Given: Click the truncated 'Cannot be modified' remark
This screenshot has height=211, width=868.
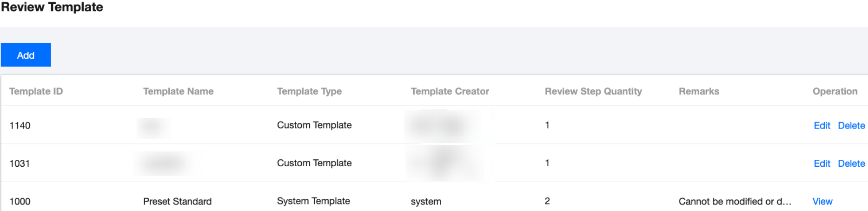Looking at the screenshot, I should tap(734, 201).
